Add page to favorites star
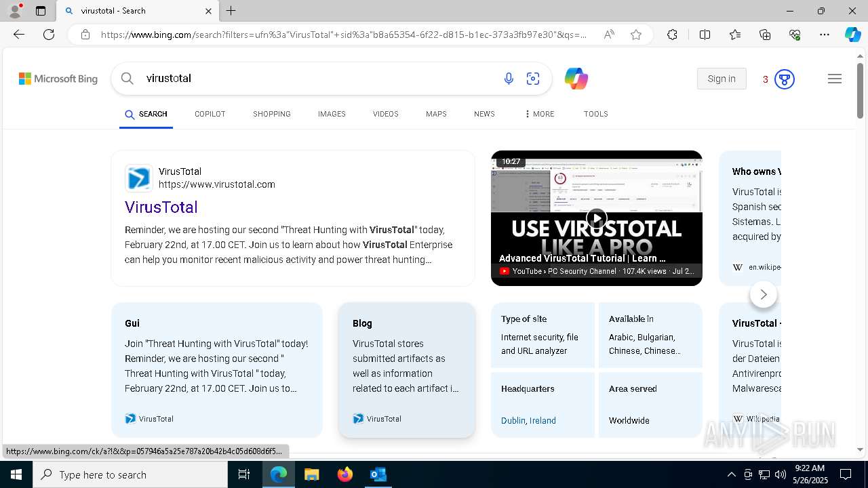 (636, 35)
